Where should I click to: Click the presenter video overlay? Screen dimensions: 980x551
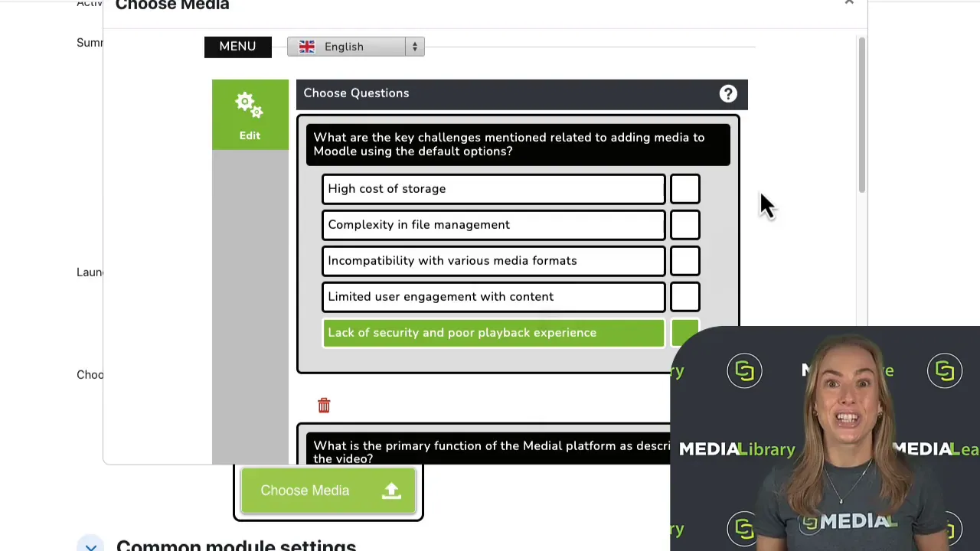(825, 439)
